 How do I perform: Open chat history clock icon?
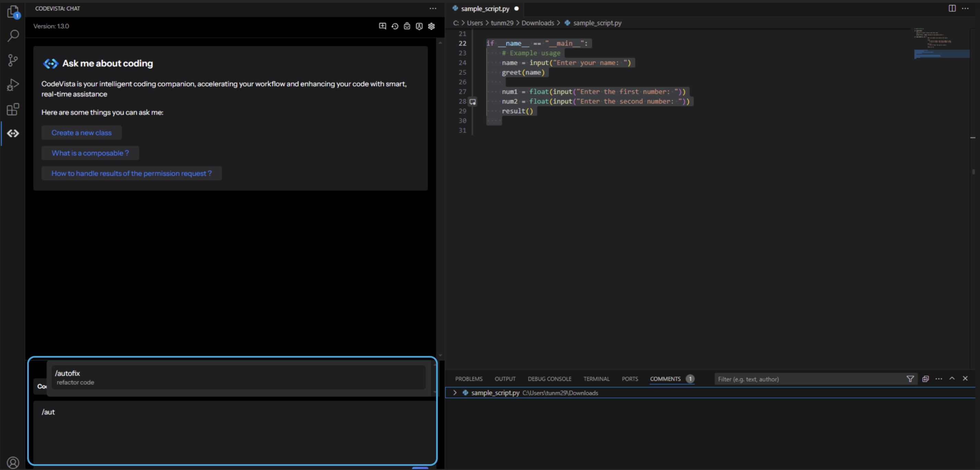pyautogui.click(x=395, y=26)
